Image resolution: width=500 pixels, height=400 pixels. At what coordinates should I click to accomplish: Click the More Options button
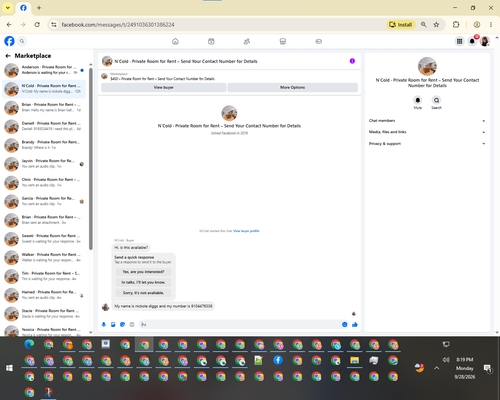(x=293, y=87)
